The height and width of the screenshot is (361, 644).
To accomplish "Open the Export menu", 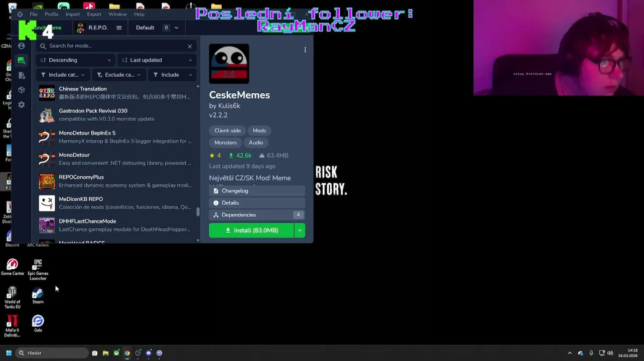I will pyautogui.click(x=94, y=14).
